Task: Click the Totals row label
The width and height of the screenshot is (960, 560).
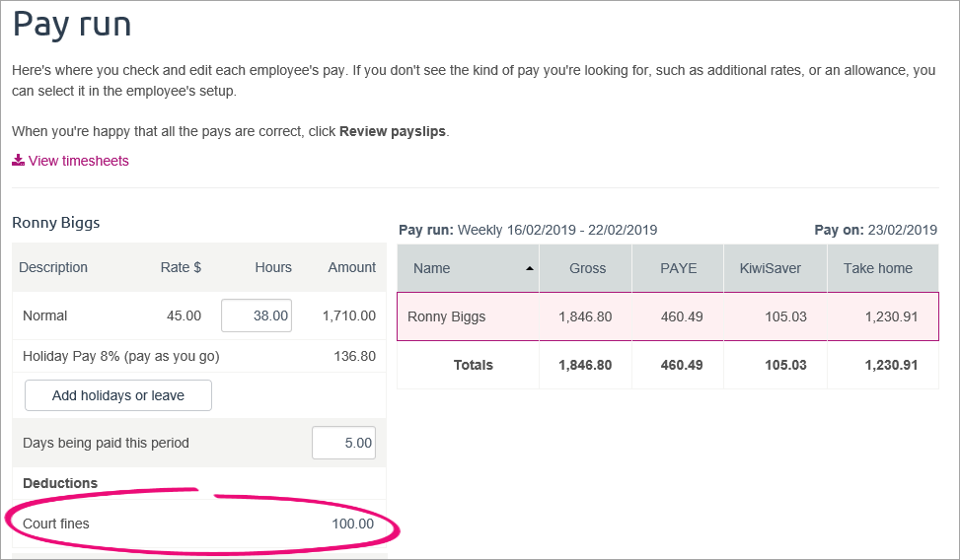Action: [474, 365]
